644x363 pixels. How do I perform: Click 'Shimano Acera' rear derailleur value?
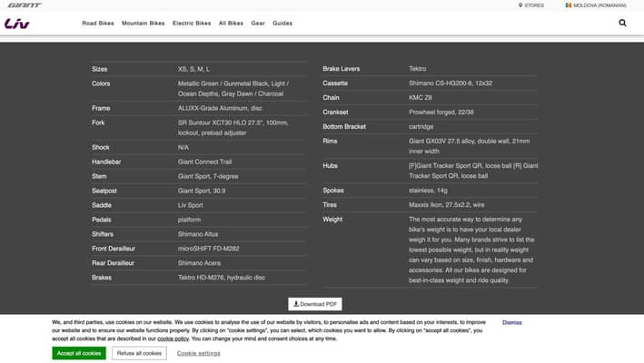pos(199,262)
